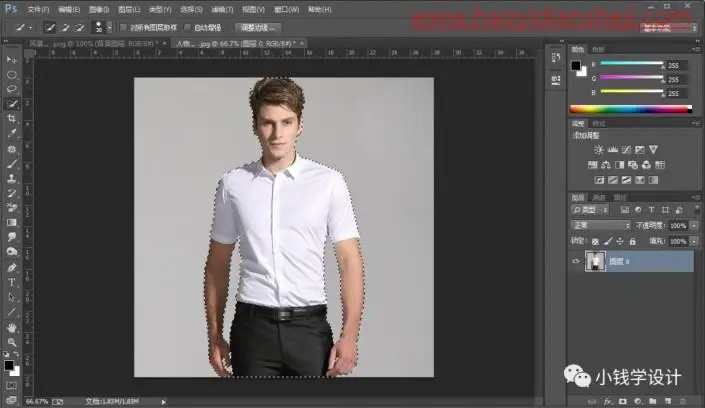Screen dimensions: 705x408
Task: Select the Line shape tool
Action: pyautogui.click(x=12, y=312)
